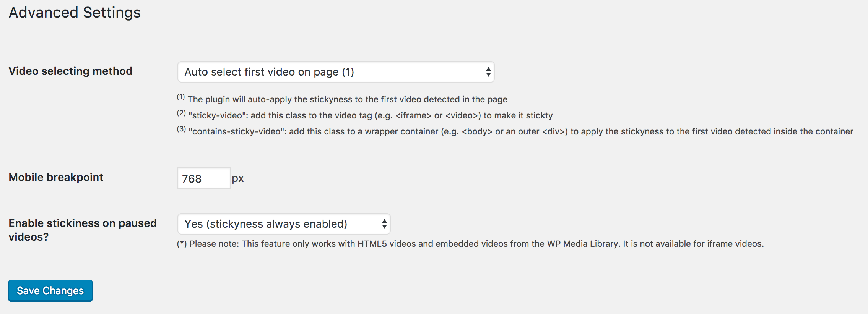Click the (*) marker before Please note

182,244
